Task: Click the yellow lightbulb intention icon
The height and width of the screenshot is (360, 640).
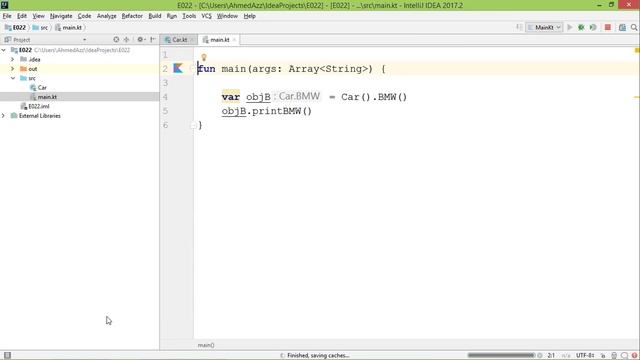Action: 204,57
